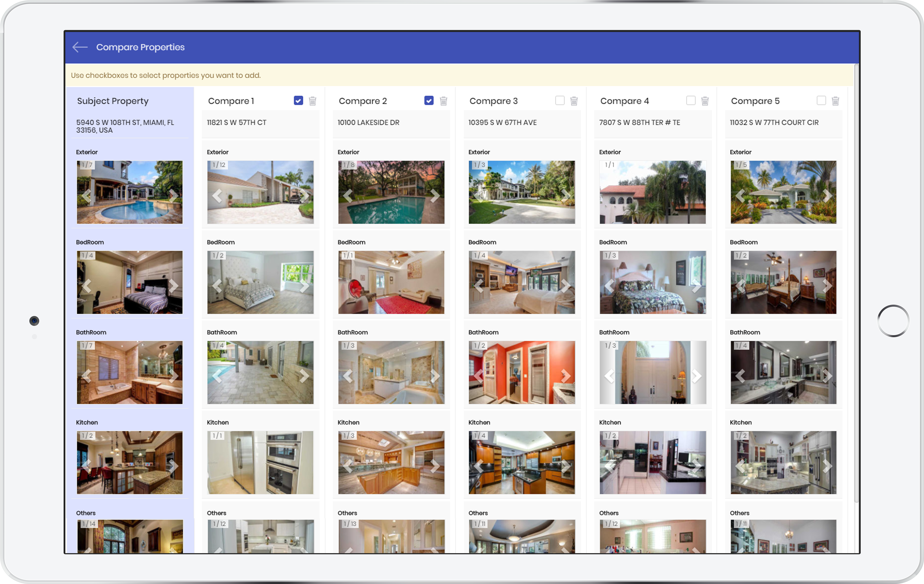Enable the Compare 5 checkbox
Image resolution: width=924 pixels, height=584 pixels.
coord(821,101)
